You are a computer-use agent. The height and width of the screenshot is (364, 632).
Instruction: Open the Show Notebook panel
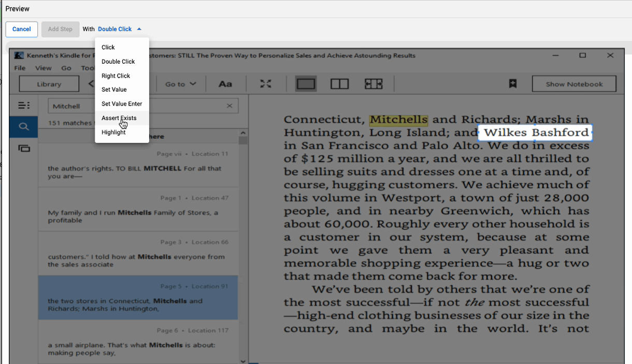[x=574, y=84]
